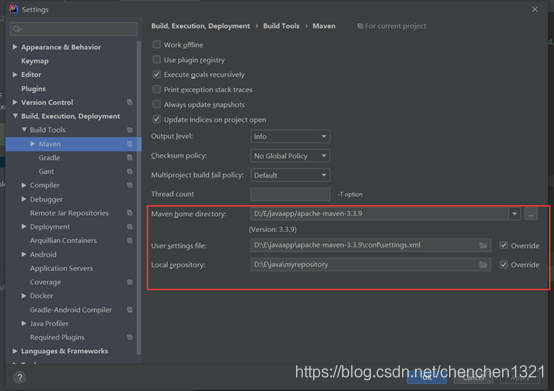Enable the Work offline checkbox
This screenshot has width=554, height=391.
pos(157,45)
